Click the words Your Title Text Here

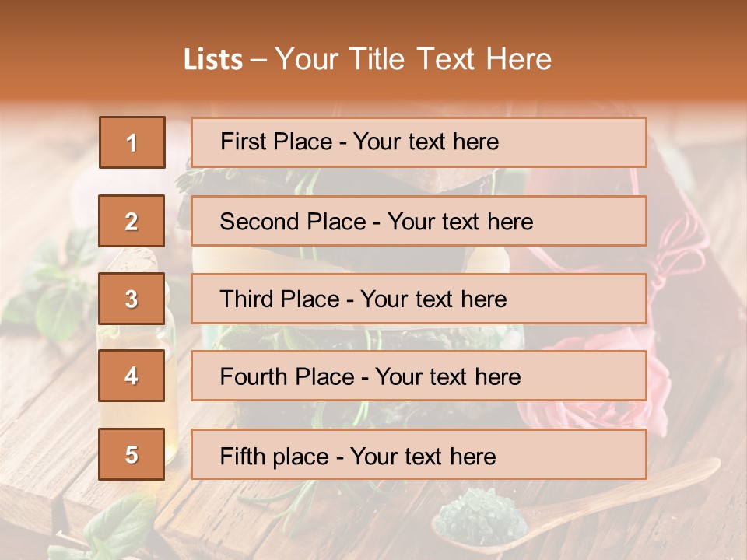tap(413, 59)
